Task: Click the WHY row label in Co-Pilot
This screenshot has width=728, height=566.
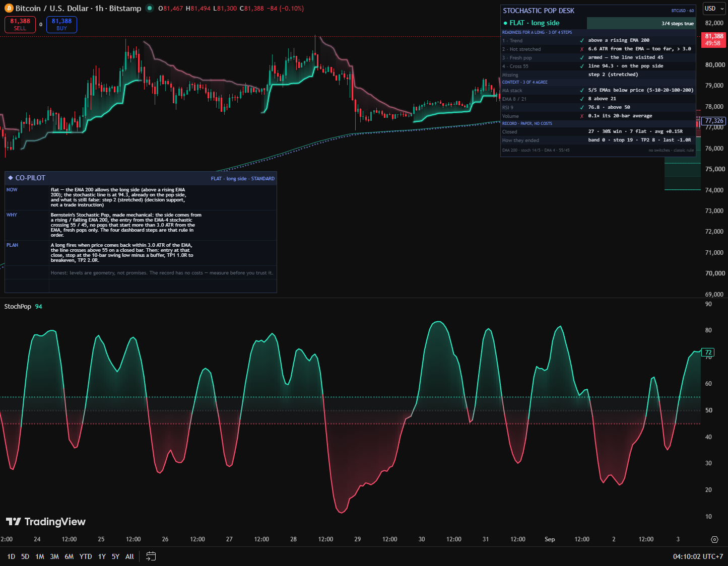Action: point(12,215)
